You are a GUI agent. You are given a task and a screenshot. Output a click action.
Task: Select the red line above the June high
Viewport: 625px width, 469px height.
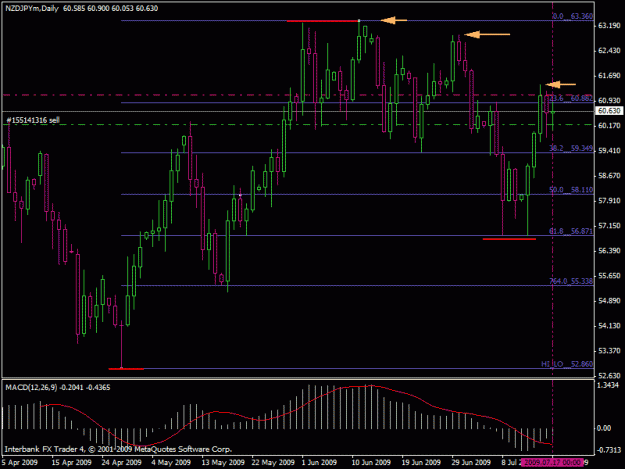pos(323,21)
